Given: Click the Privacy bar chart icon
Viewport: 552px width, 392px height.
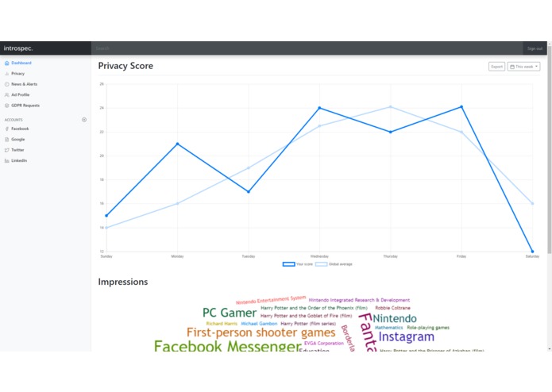Looking at the screenshot, I should (6, 74).
